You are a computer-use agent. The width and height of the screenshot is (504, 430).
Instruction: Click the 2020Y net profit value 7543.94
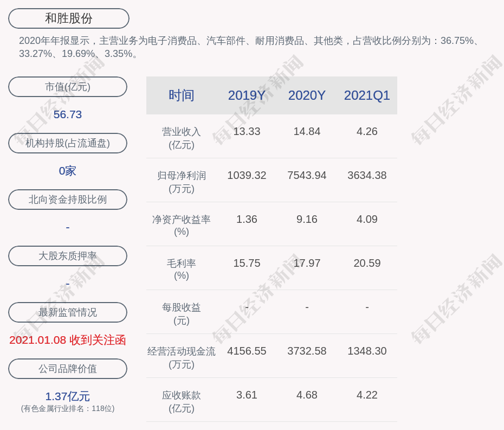coord(307,176)
